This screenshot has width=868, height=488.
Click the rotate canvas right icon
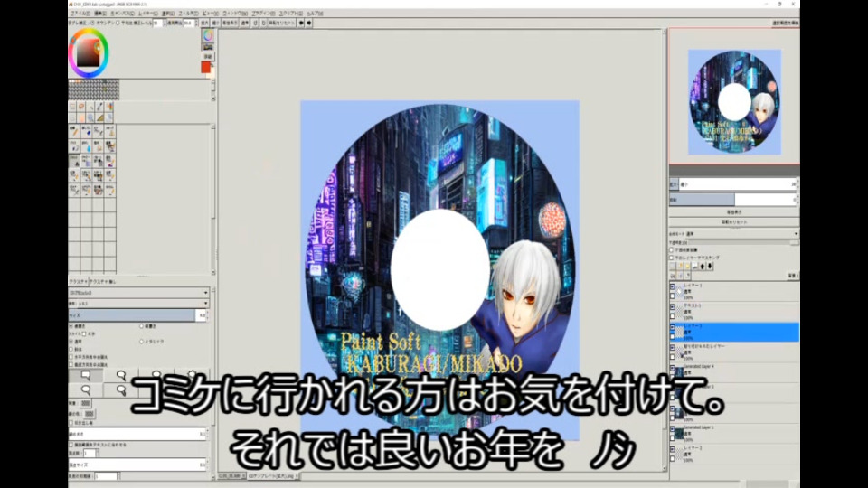point(263,23)
